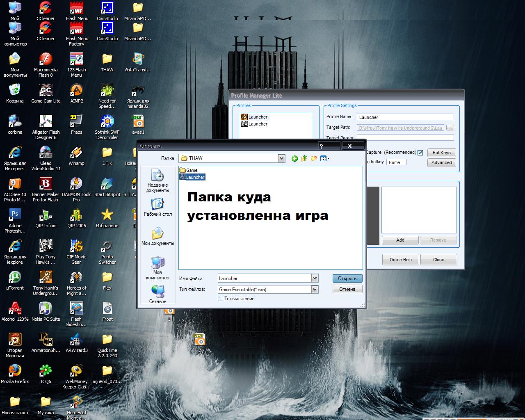Viewport: 525px width, 420px height.
Task: Launch ARWizard3 from desktop
Action: pyautogui.click(x=76, y=343)
